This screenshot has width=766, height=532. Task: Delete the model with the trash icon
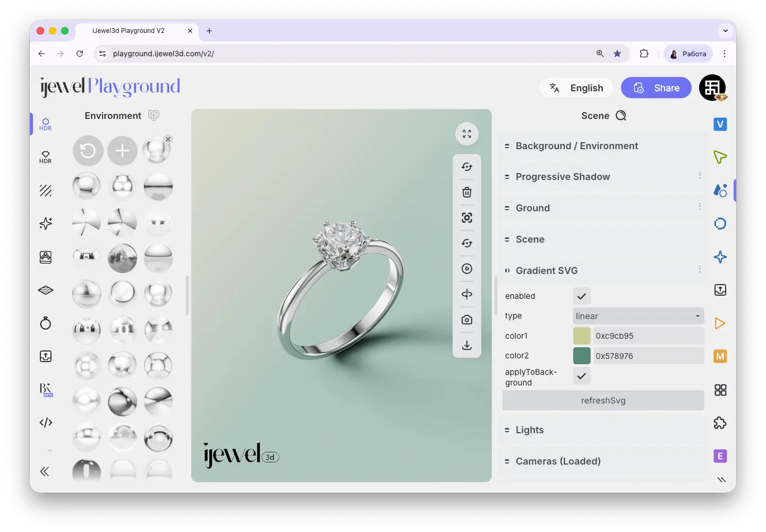[x=467, y=192]
